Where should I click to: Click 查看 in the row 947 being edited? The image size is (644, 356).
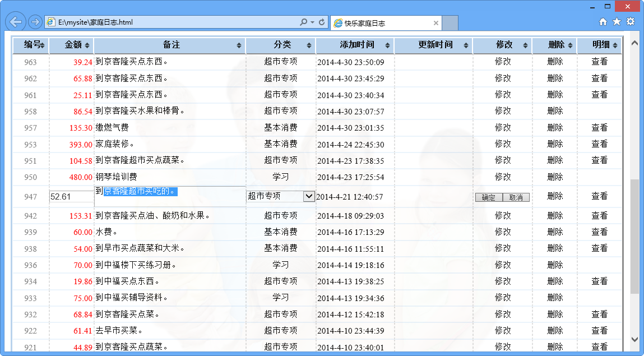599,196
